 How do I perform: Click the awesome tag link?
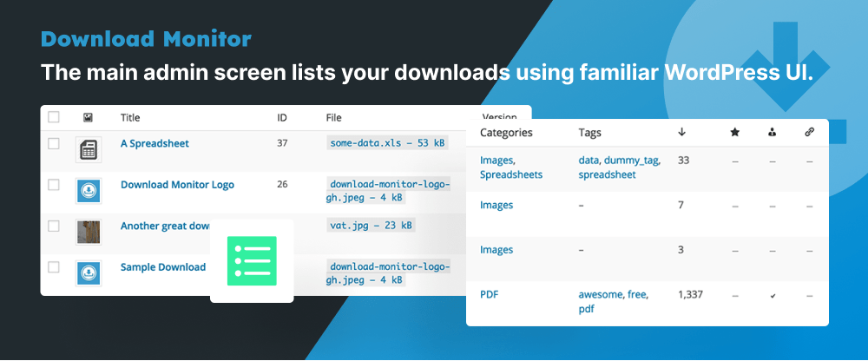[x=602, y=294]
